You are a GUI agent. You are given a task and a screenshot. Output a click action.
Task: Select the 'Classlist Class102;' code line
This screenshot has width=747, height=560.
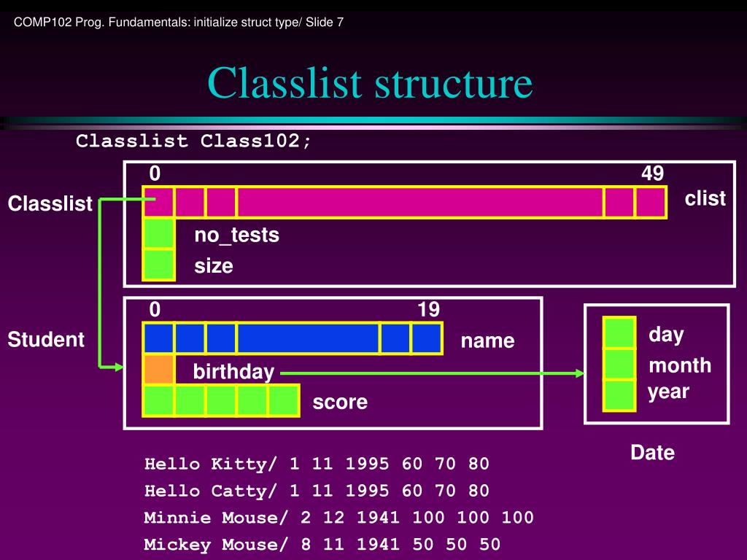(194, 141)
